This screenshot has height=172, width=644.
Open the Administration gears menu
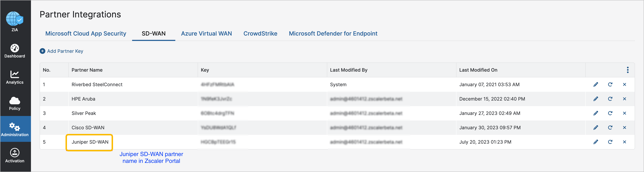(15, 129)
